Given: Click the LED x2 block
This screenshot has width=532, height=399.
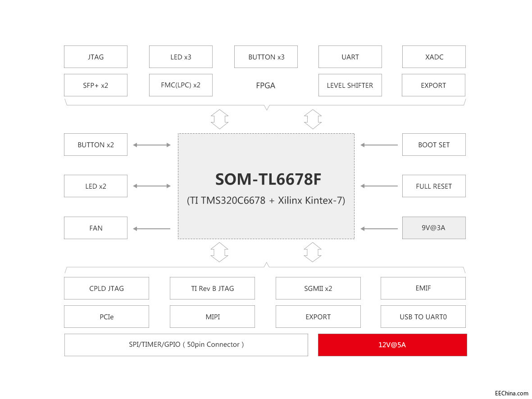Looking at the screenshot, I should [x=95, y=186].
